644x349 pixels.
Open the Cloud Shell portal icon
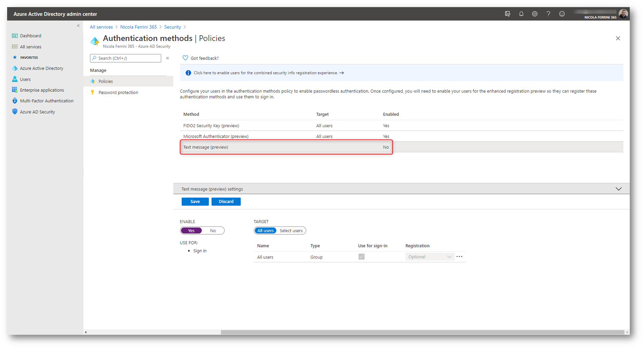point(507,14)
